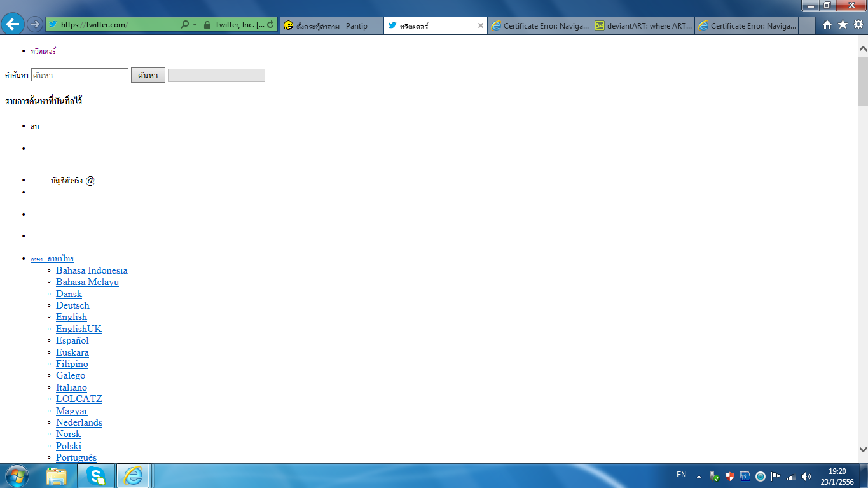
Task: Choose Norsk language link
Action: [68, 434]
